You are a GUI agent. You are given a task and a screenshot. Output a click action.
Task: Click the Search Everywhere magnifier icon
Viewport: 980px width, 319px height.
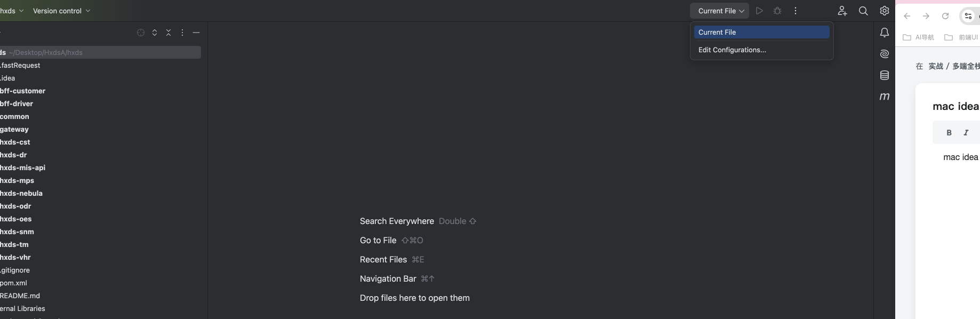coord(863,11)
